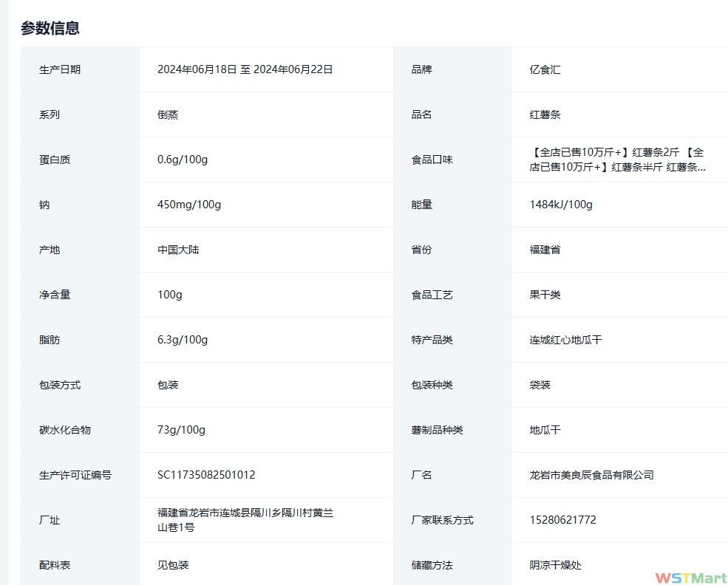Click manufacturer name 龙岩市美良辰食品有限公司
The image size is (728, 585).
(591, 475)
